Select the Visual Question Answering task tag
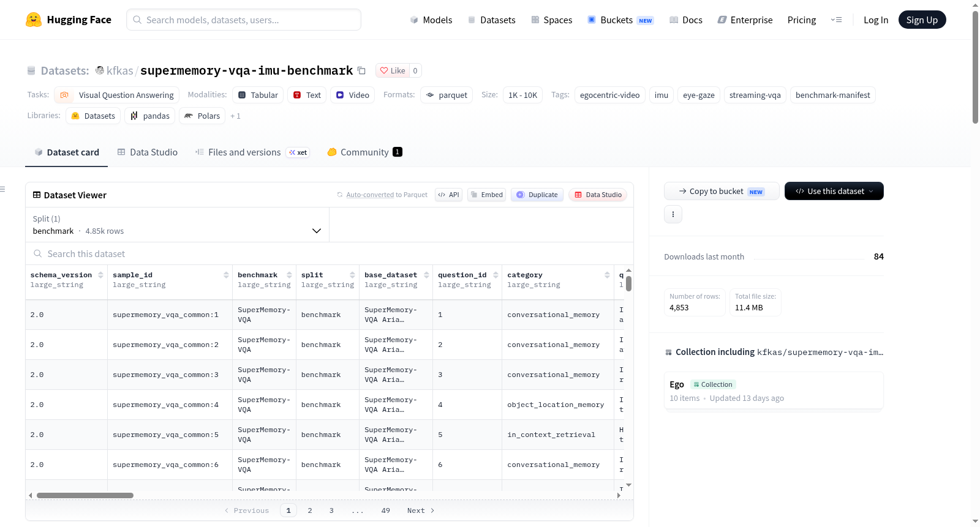This screenshot has width=980, height=527. [116, 95]
